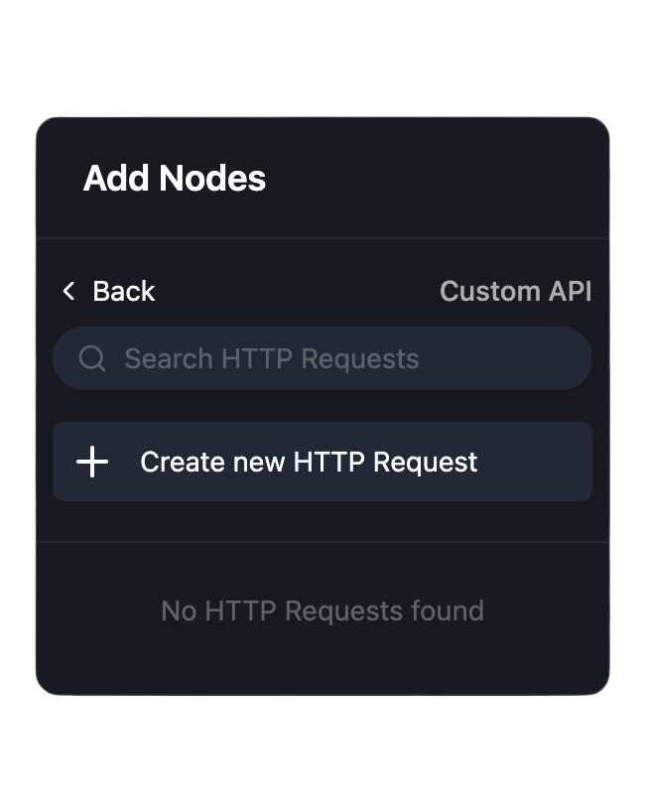Viewport: 645px width, 812px height.
Task: Click the placeholder text Search HTTP Requests
Action: click(271, 358)
